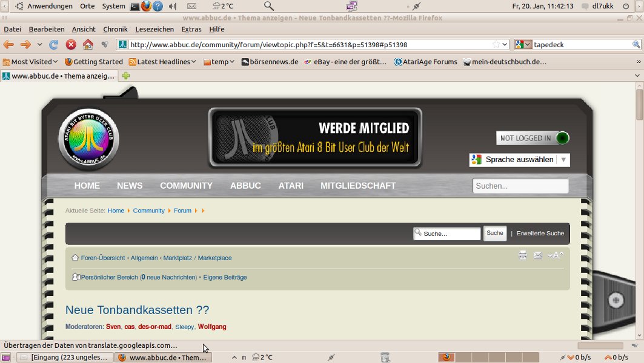The height and width of the screenshot is (363, 644).
Task: Open NEWS in the site navigation
Action: (x=130, y=186)
